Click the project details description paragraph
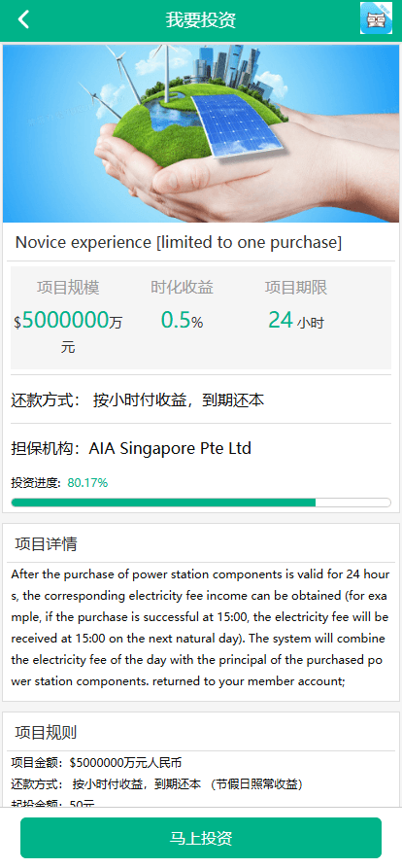This screenshot has width=402, height=868. 200,628
